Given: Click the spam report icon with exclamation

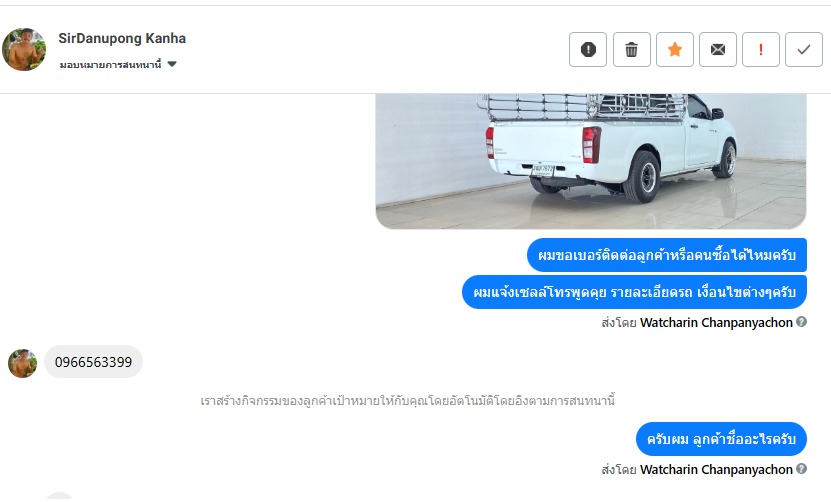Looking at the screenshot, I should coord(588,49).
